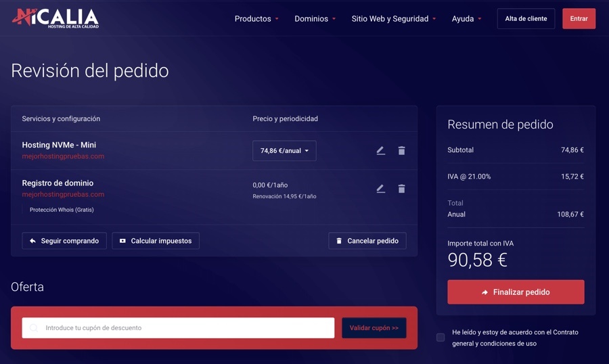Viewport: 609px width, 364px height.
Task: Click the Renovación 14,95 €/1año text
Action: point(284,197)
